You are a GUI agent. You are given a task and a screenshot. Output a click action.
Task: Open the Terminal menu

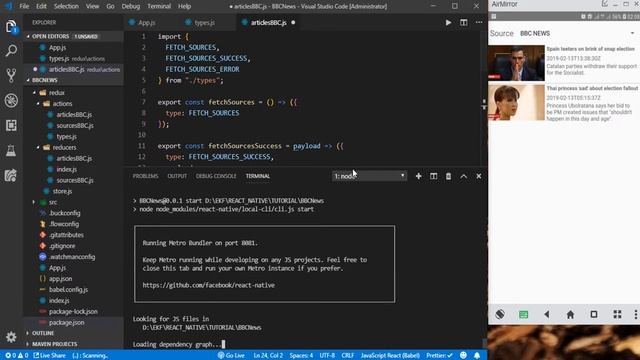click(x=159, y=6)
